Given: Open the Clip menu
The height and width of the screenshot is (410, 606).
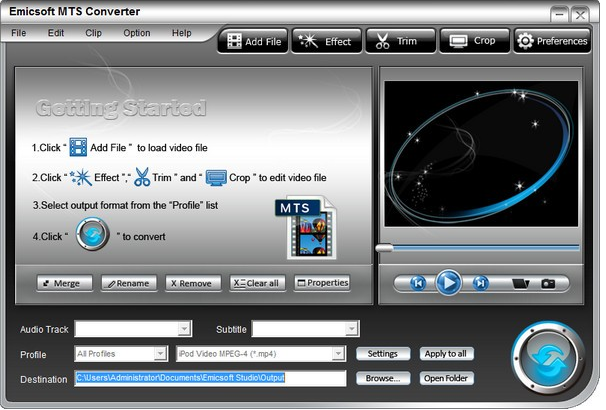Looking at the screenshot, I should click(93, 33).
